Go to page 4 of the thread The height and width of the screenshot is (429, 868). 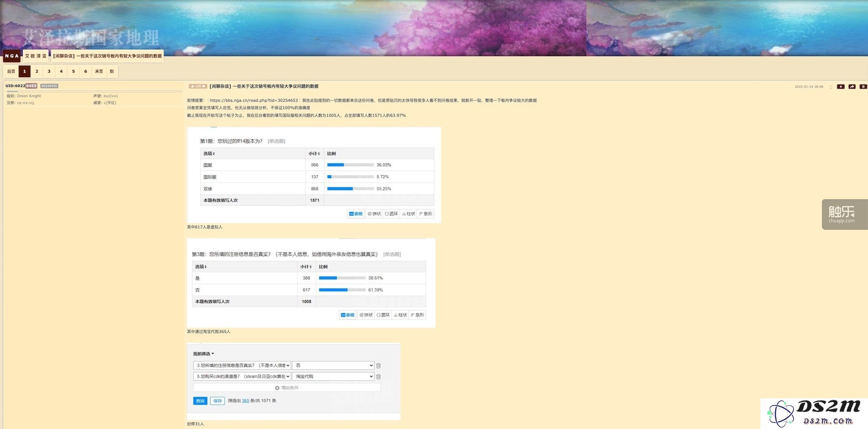pyautogui.click(x=61, y=71)
